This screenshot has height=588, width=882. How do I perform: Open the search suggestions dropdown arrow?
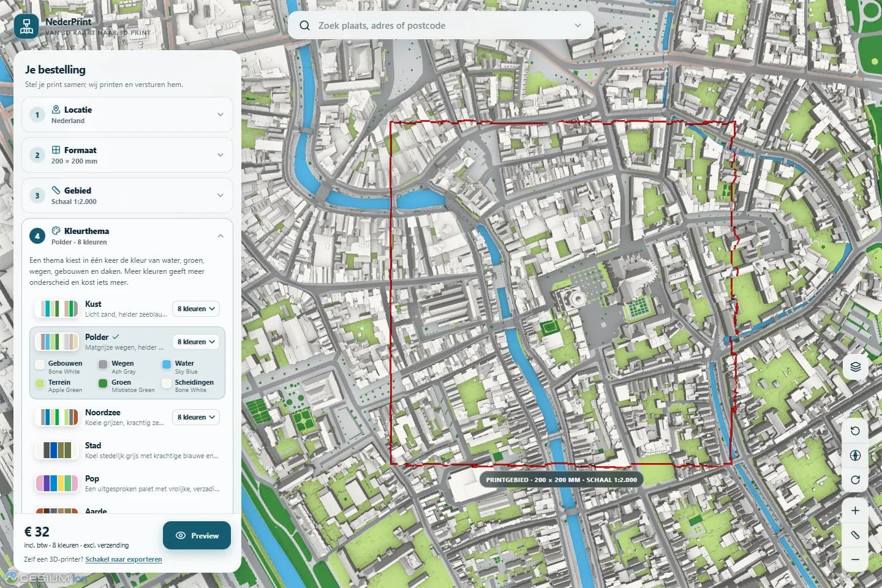click(x=578, y=26)
